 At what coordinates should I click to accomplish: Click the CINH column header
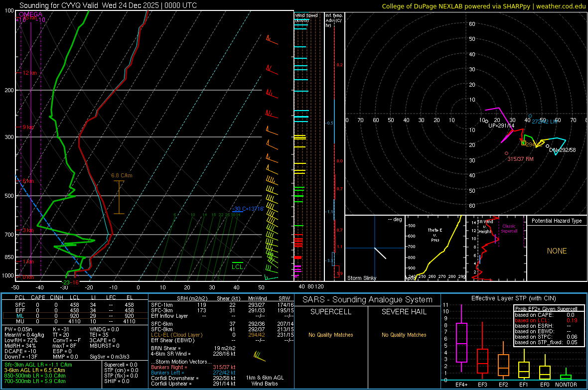57,297
